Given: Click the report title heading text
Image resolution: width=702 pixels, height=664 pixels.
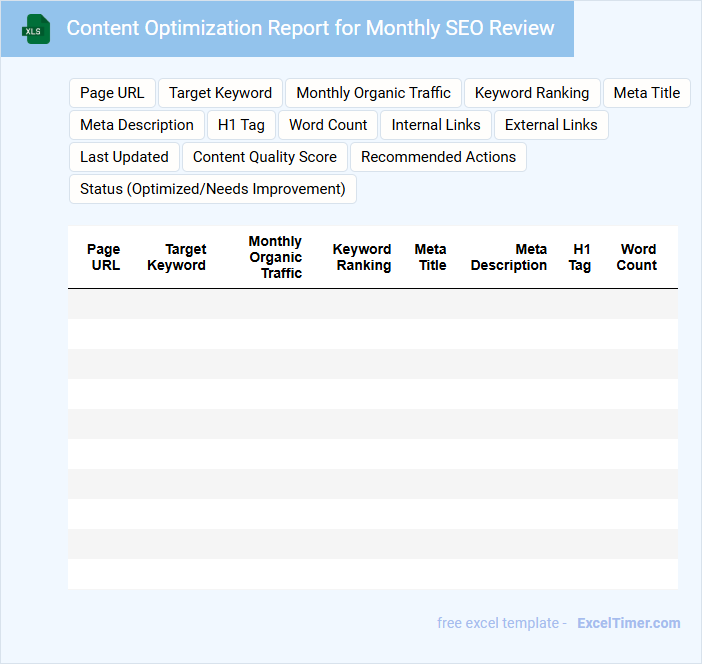Looking at the screenshot, I should 310,28.
